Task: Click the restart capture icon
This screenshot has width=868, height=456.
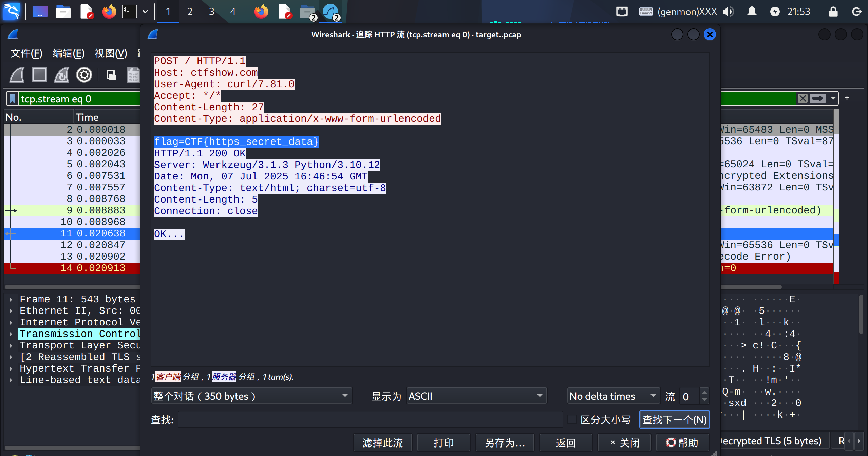Action: coord(62,75)
